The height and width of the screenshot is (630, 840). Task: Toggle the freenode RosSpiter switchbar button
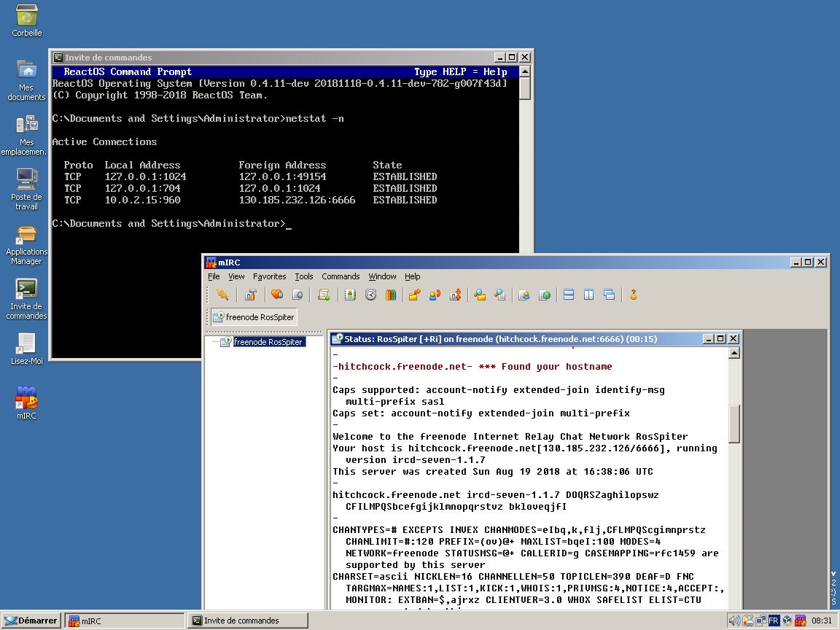253,317
